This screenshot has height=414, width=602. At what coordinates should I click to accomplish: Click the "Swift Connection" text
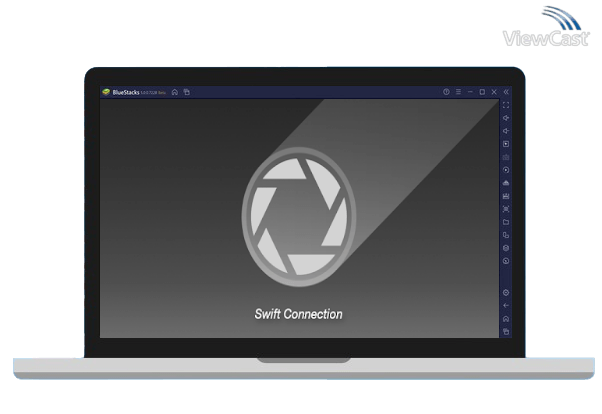pos(298,314)
